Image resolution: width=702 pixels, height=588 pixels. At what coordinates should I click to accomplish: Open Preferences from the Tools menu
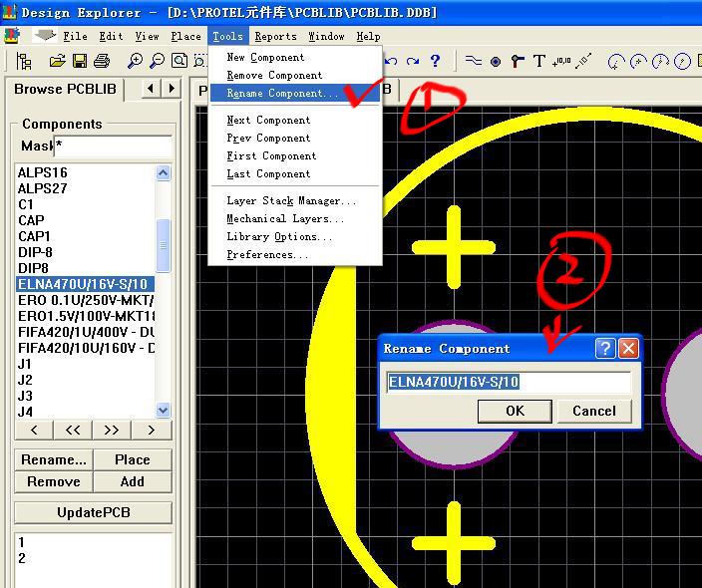click(x=295, y=254)
